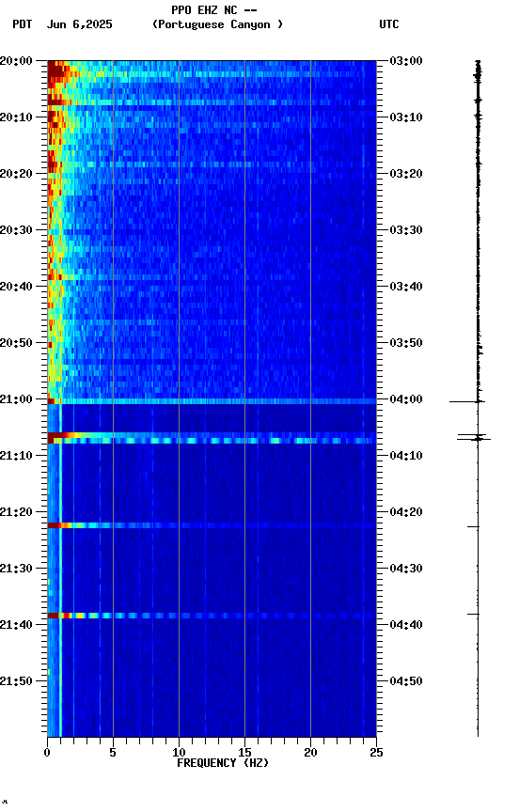Click the 10 Hz frequency axis label

coord(179,753)
